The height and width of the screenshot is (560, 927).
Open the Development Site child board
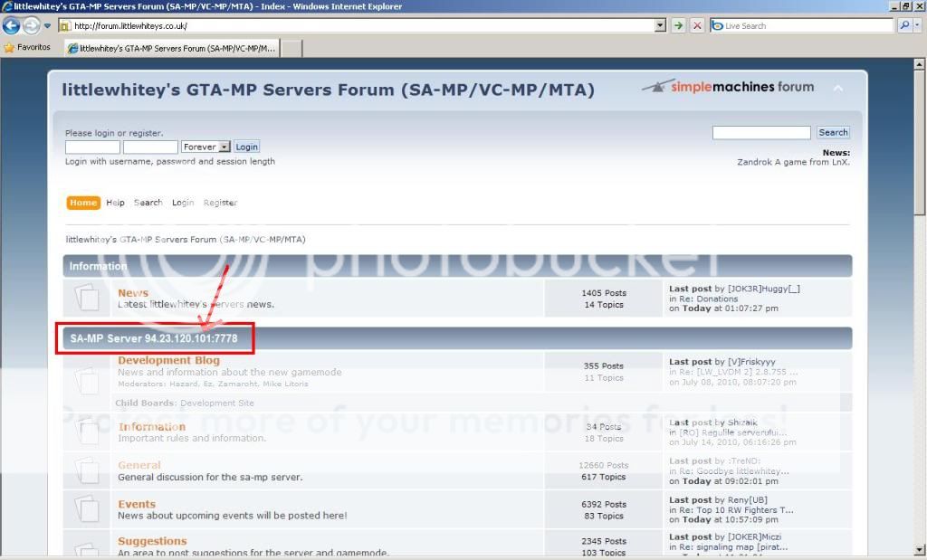point(217,403)
